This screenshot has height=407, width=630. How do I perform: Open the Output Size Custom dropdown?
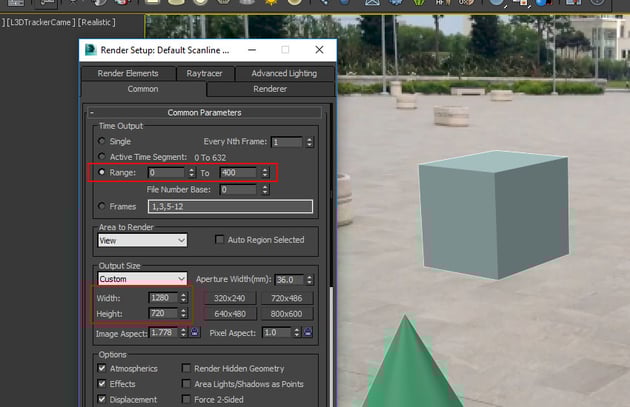point(143,279)
